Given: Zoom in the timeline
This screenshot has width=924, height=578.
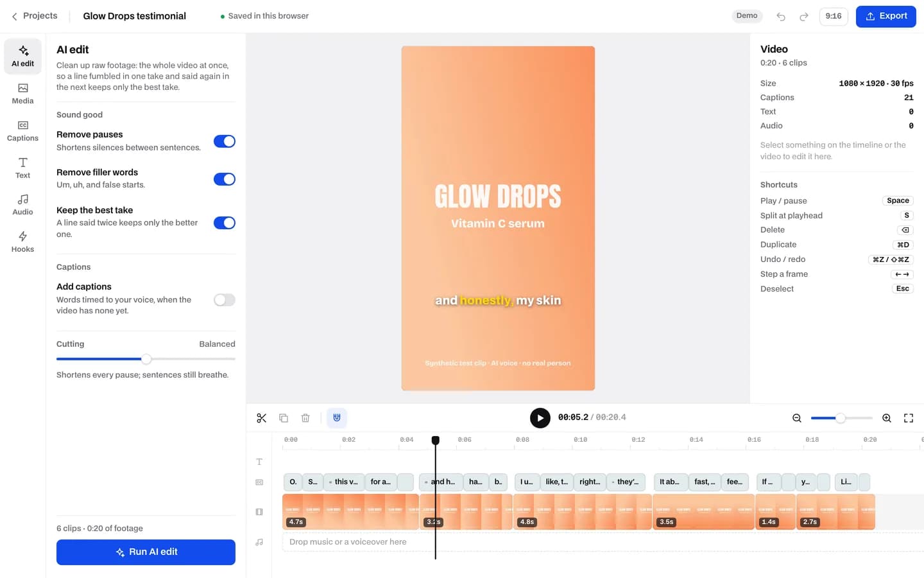Looking at the screenshot, I should pos(887,418).
